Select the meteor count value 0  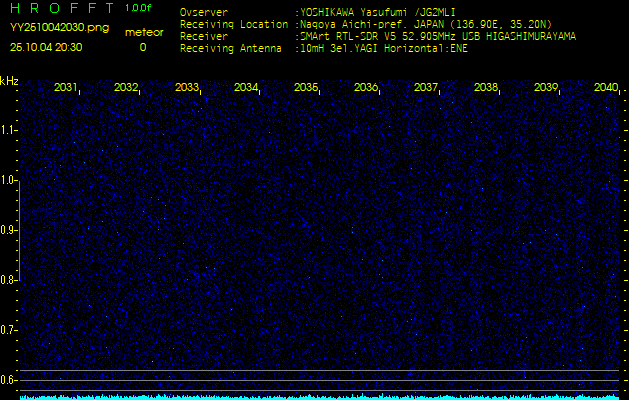point(142,47)
